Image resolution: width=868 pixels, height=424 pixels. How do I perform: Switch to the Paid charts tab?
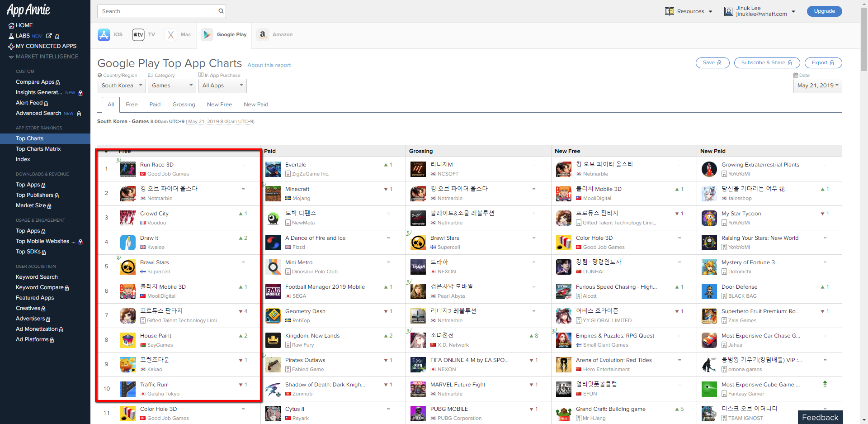155,105
